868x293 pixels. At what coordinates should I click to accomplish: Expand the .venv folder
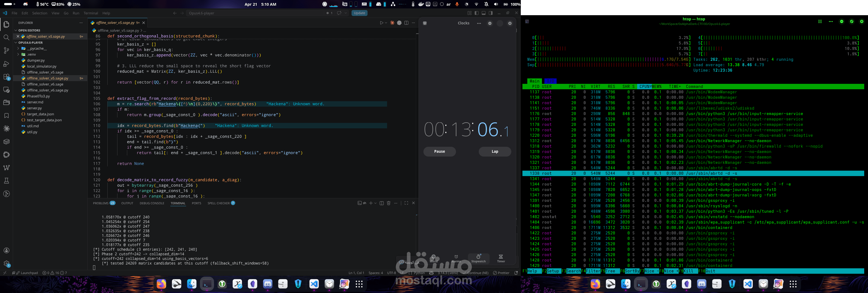coord(31,54)
